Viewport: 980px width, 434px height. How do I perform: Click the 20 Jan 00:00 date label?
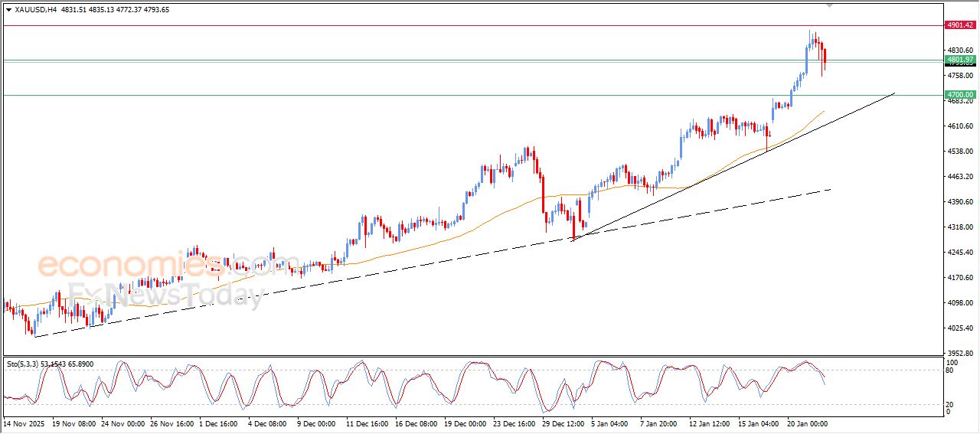click(x=807, y=423)
